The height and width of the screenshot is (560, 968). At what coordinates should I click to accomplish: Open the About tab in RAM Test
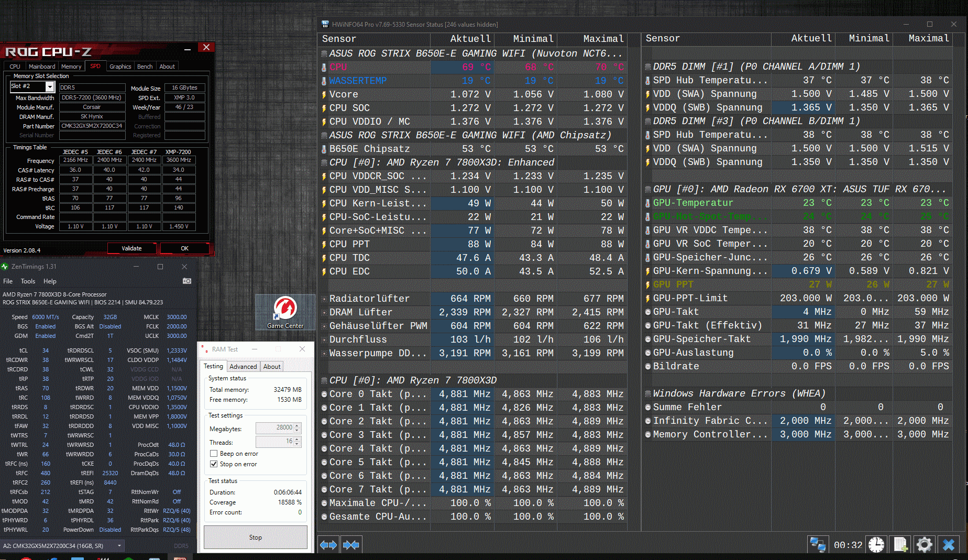pos(272,367)
